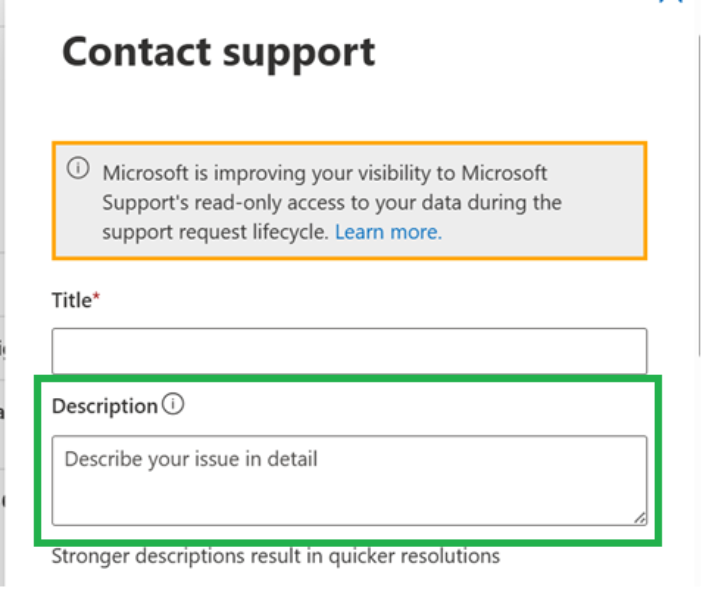Click the 'Microsoft is improving your visibility' message

pyautogui.click(x=325, y=174)
